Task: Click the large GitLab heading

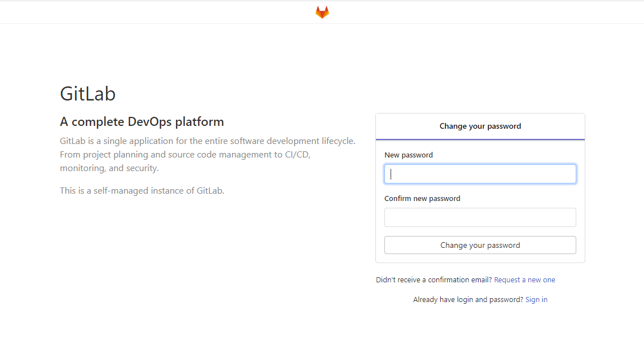Action: [87, 94]
